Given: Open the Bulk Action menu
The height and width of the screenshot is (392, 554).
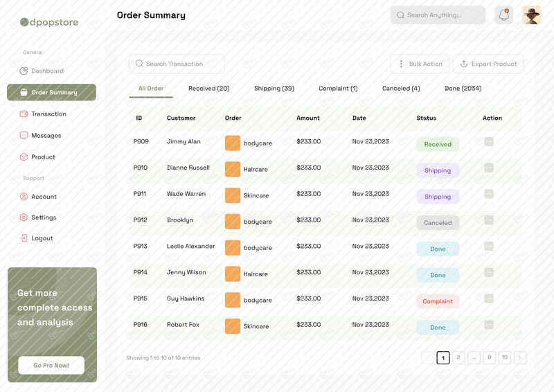Looking at the screenshot, I should tap(420, 64).
